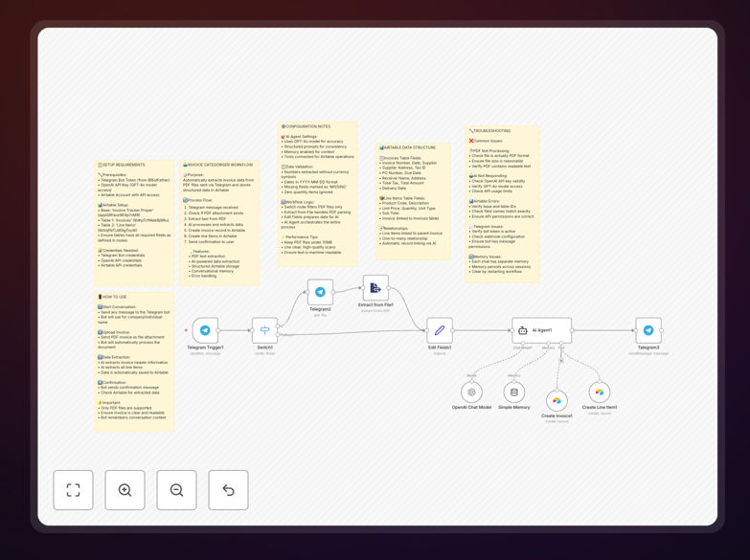
Task: Click the Edit Fields1 label text
Action: click(x=440, y=347)
